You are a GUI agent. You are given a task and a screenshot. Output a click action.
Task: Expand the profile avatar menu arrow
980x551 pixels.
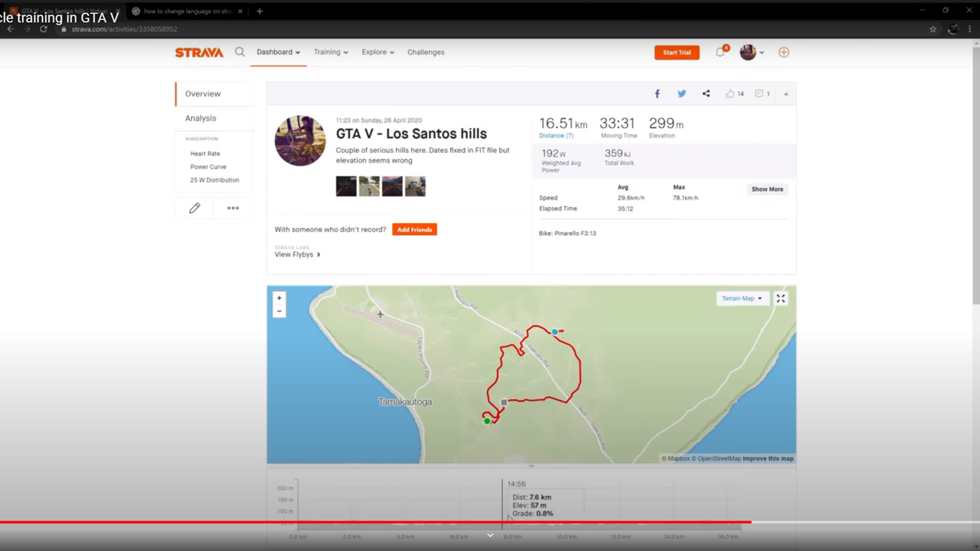coord(762,53)
